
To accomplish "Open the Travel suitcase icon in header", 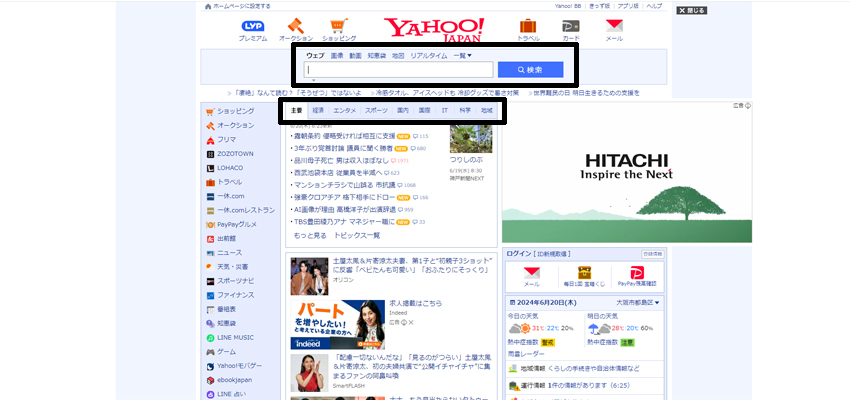I will pyautogui.click(x=528, y=26).
